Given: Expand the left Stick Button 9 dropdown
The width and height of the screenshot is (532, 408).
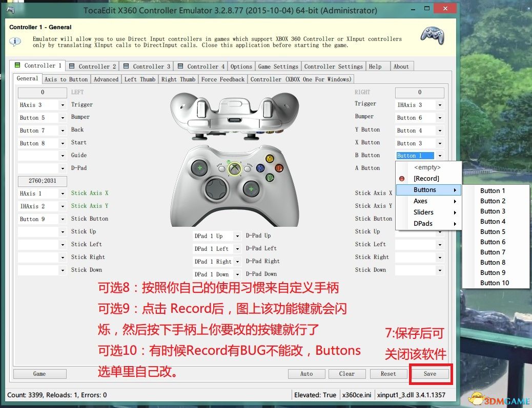Looking at the screenshot, I should pos(63,219).
